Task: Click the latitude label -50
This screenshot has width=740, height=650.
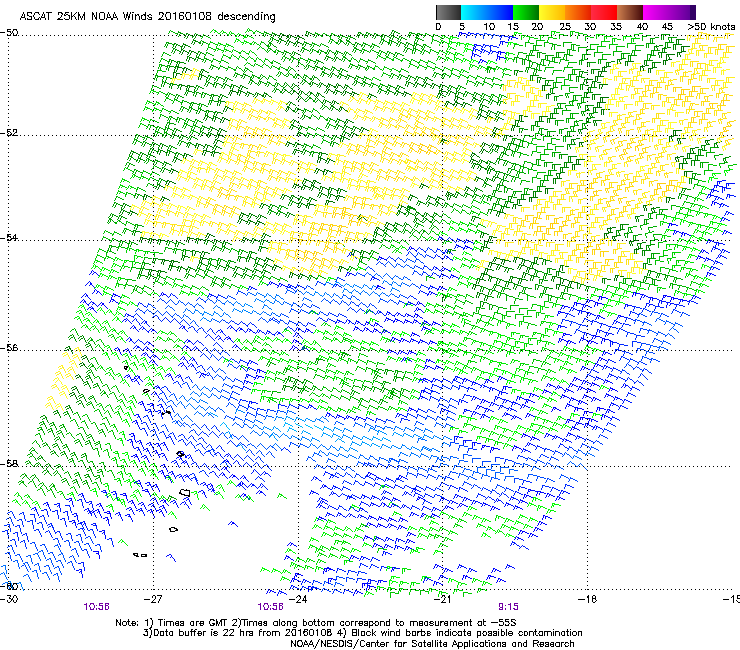Action: [x=9, y=33]
